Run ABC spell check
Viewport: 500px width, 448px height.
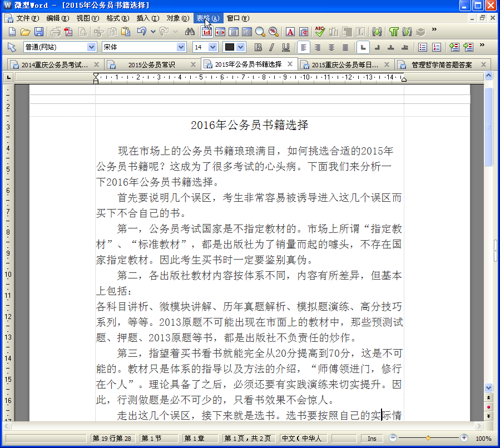[x=320, y=31]
